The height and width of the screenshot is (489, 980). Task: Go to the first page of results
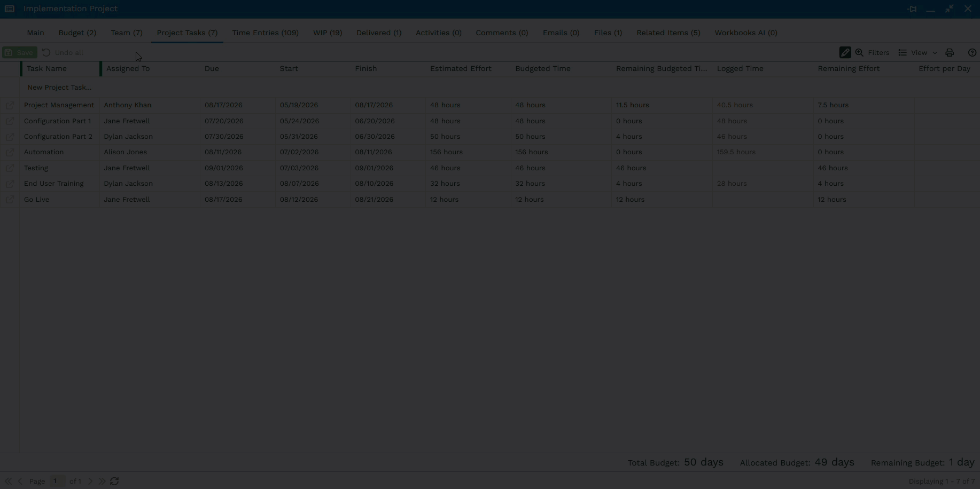9,481
